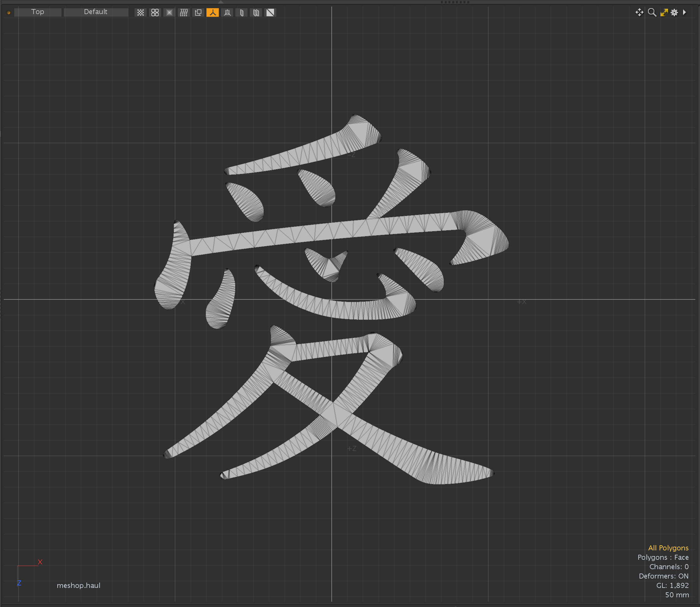The height and width of the screenshot is (607, 700).
Task: Click the wavy lines viewport icon
Action: (x=184, y=13)
